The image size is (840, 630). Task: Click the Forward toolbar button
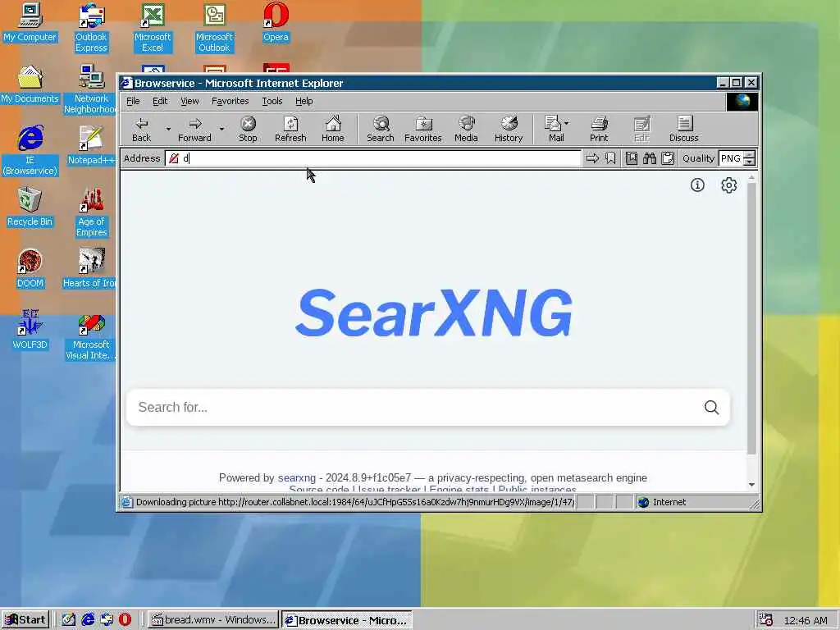(194, 129)
